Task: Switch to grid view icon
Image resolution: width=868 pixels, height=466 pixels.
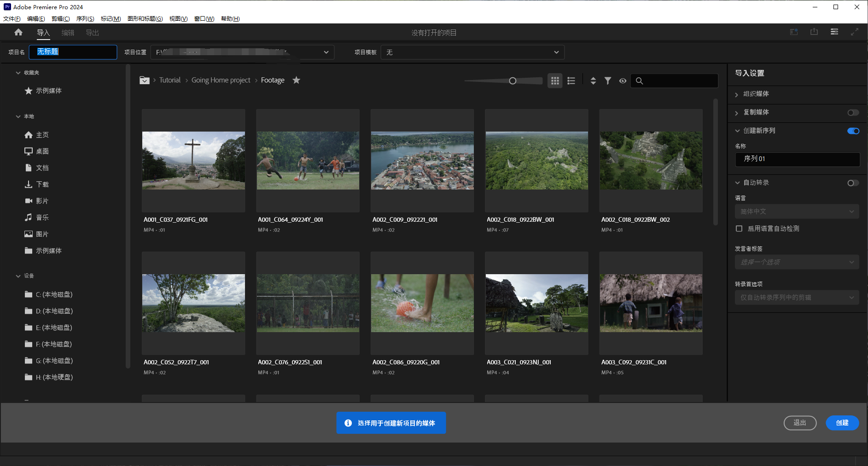Action: click(555, 81)
